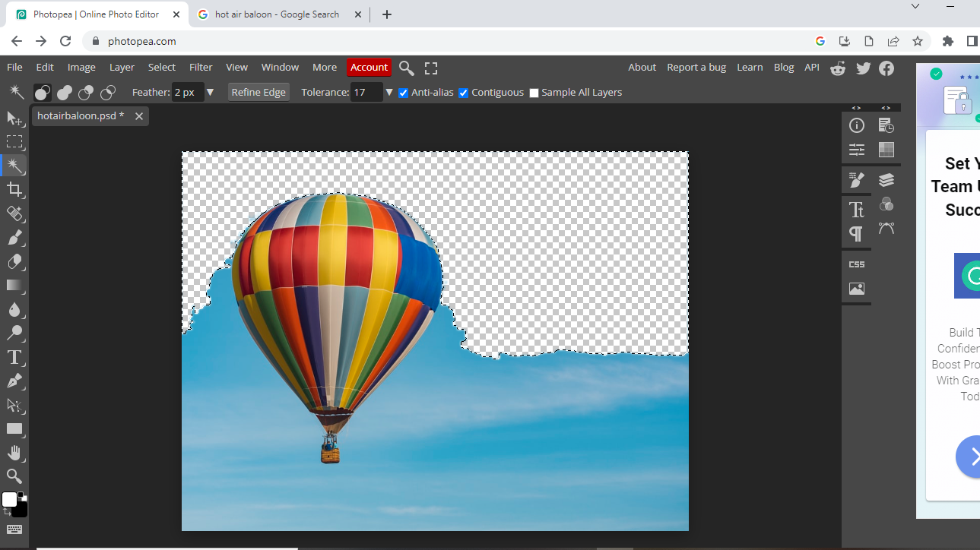Open the Paths panel icon
The image size is (980, 550).
pos(886,228)
